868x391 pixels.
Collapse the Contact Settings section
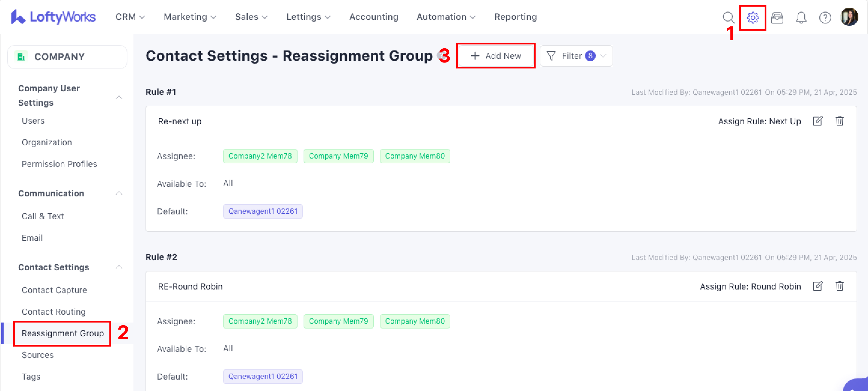tap(119, 267)
